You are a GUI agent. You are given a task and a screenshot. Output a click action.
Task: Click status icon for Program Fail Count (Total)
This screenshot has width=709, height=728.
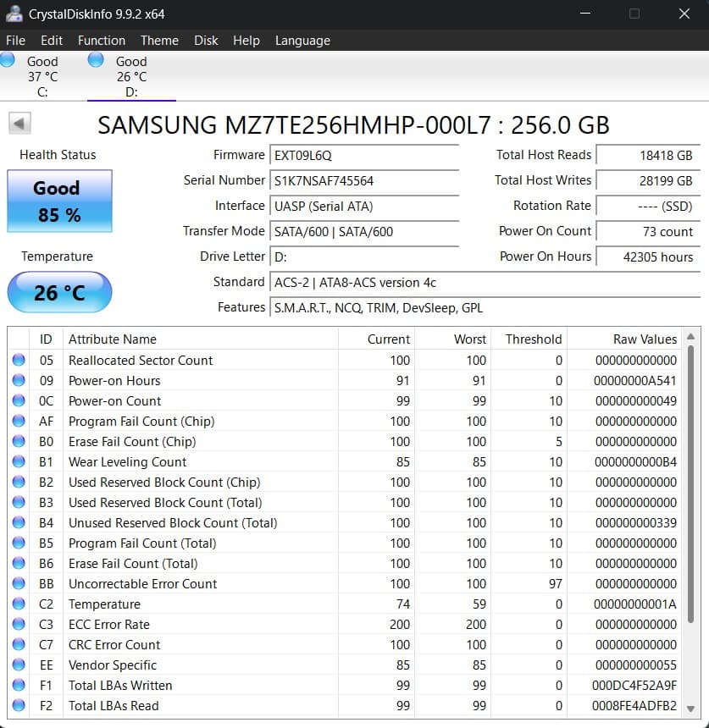click(x=19, y=543)
